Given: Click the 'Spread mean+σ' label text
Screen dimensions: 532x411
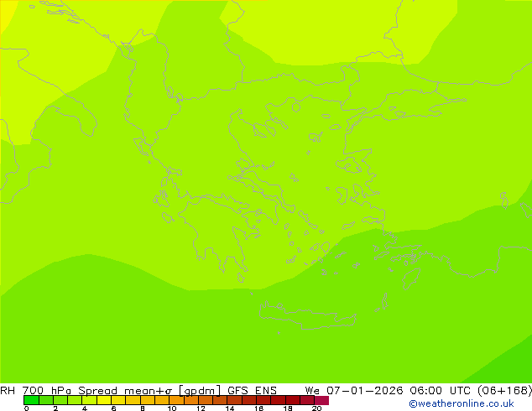Looking at the screenshot, I should click(x=125, y=391).
